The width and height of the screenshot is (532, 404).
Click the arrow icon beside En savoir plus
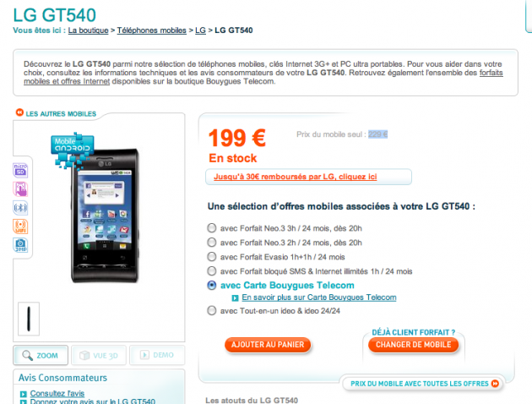235,298
